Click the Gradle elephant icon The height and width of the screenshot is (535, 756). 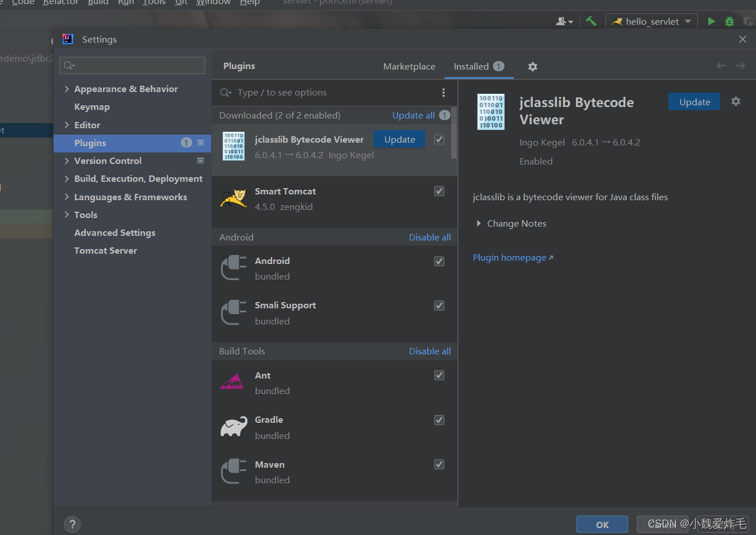[x=234, y=427]
